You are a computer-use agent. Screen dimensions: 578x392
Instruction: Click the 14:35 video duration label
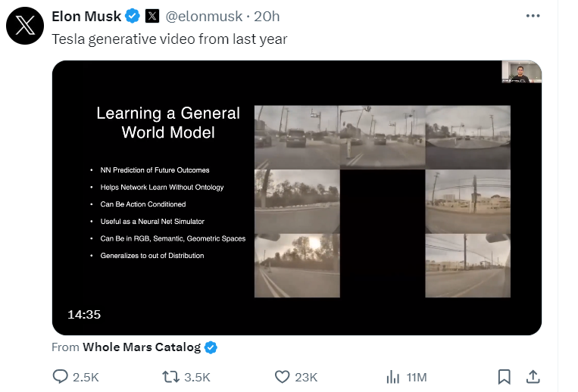coord(83,314)
